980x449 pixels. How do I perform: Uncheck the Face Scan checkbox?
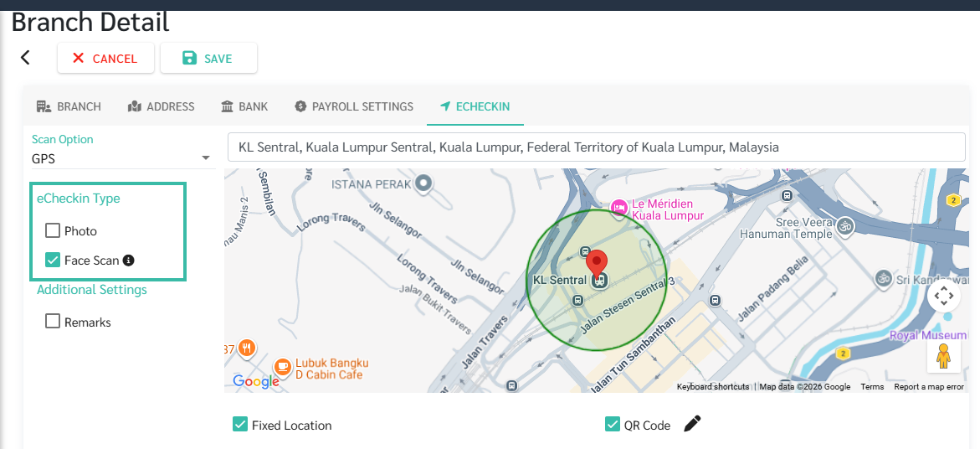tap(53, 261)
